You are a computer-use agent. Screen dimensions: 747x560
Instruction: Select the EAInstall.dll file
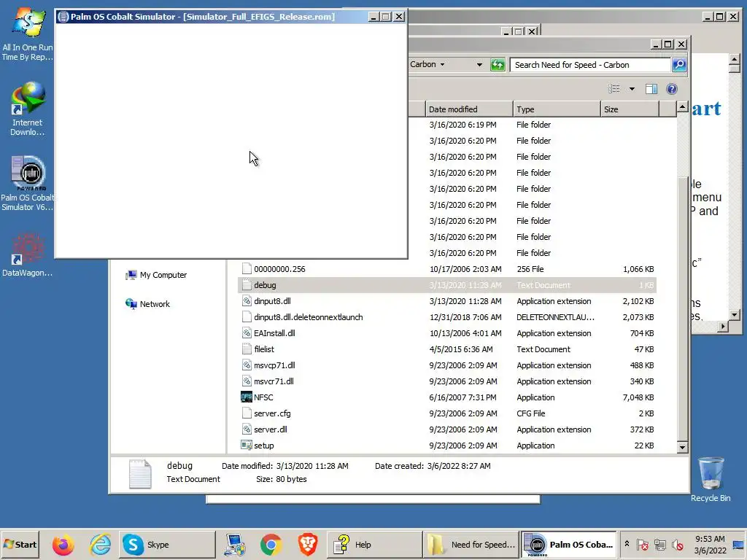point(448,333)
